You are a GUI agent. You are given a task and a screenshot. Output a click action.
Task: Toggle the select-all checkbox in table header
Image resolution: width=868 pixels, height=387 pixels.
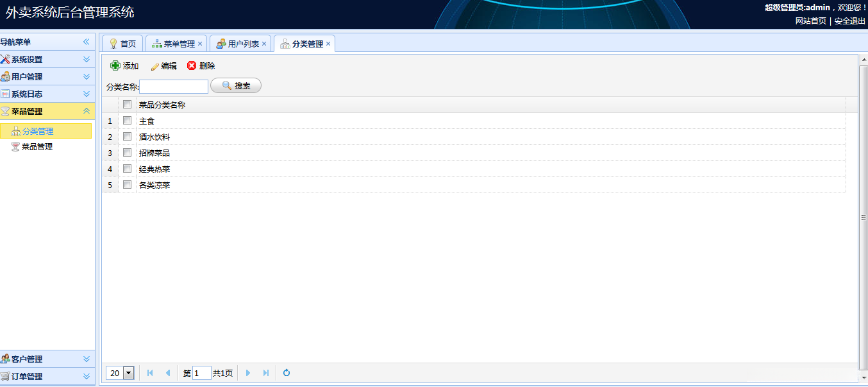tap(127, 105)
